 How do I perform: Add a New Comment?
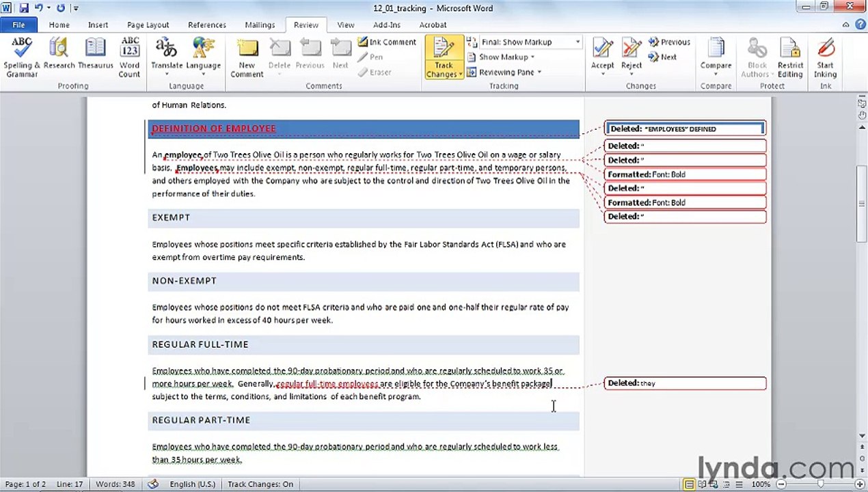coord(247,57)
